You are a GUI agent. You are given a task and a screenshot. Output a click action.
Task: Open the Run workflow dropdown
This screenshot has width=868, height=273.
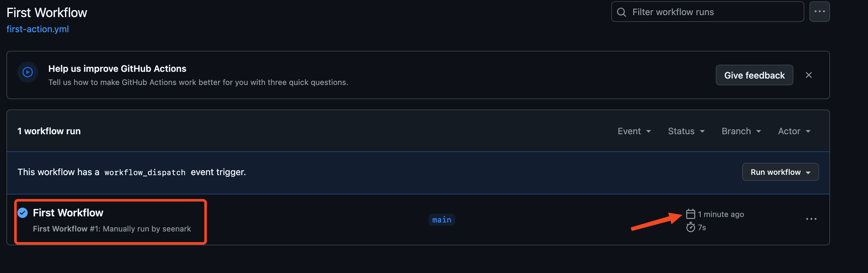point(780,172)
